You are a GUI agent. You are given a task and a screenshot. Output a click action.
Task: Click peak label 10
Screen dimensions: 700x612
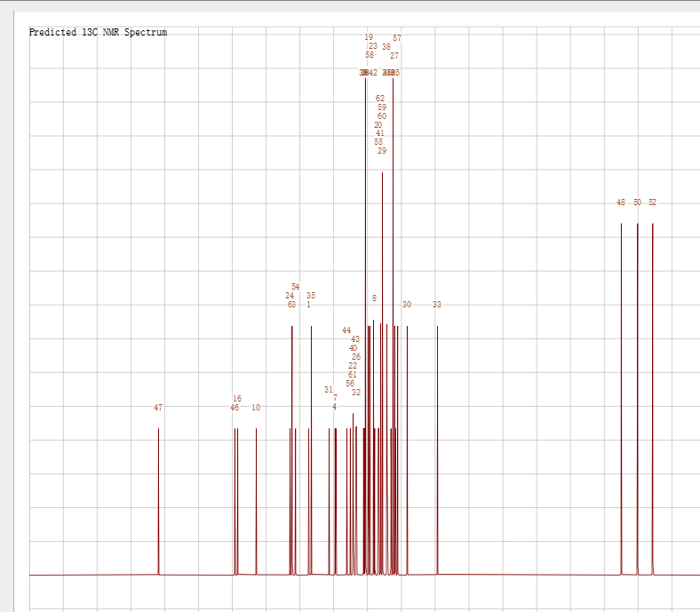(256, 408)
